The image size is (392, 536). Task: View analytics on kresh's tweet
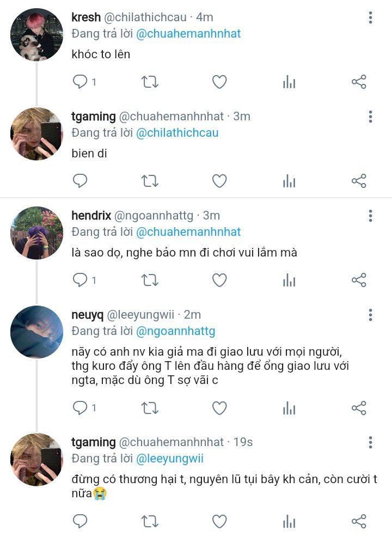click(289, 82)
